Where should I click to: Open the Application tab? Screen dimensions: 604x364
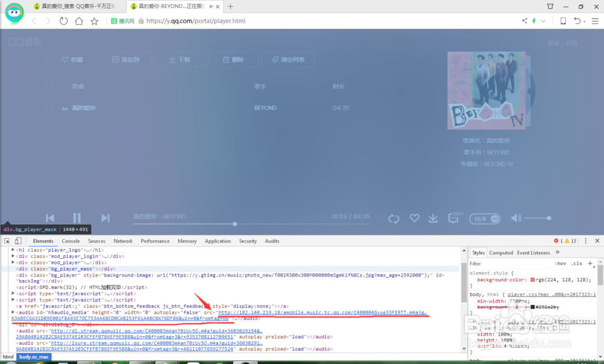(217, 241)
